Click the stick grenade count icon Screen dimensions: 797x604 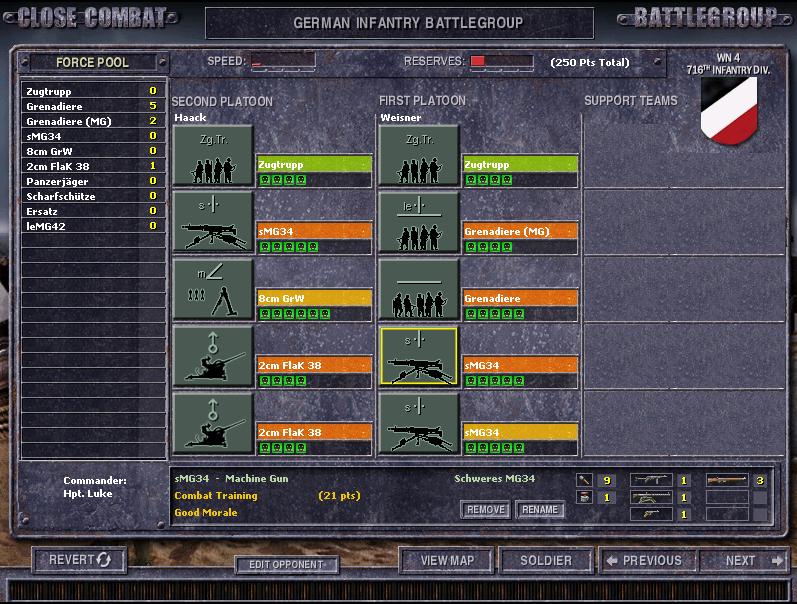[x=584, y=480]
